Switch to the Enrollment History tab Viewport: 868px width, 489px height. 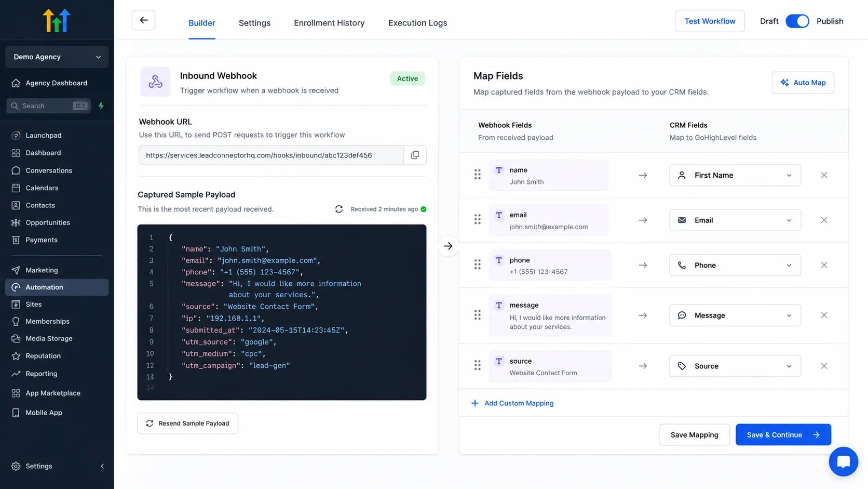(329, 23)
